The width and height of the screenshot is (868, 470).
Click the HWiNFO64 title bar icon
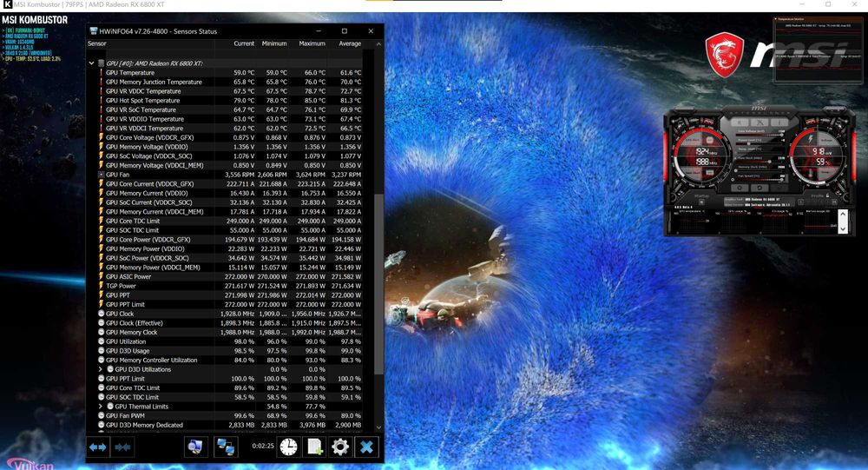pos(94,31)
